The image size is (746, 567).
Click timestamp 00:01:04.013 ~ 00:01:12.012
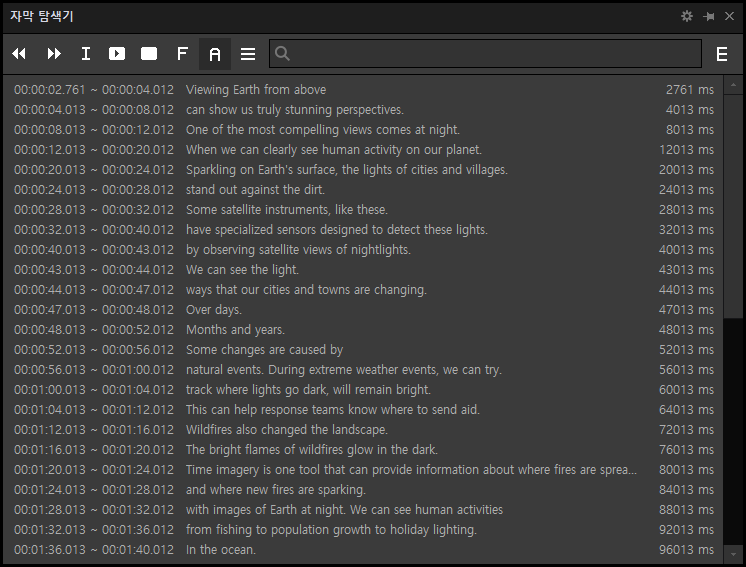click(94, 410)
